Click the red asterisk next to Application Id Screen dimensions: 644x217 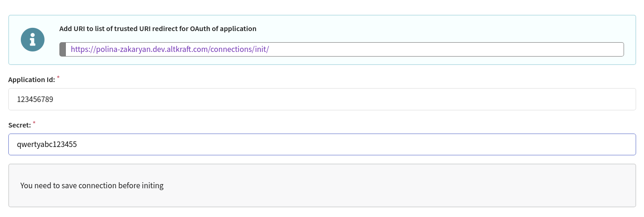(x=58, y=77)
